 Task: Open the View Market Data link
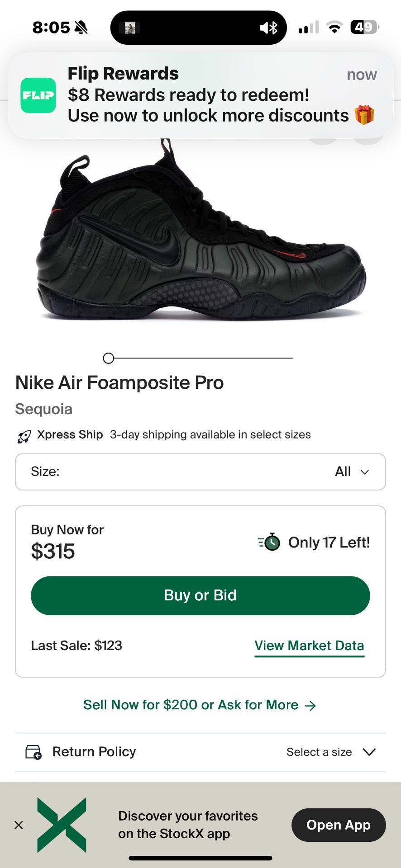(x=309, y=646)
